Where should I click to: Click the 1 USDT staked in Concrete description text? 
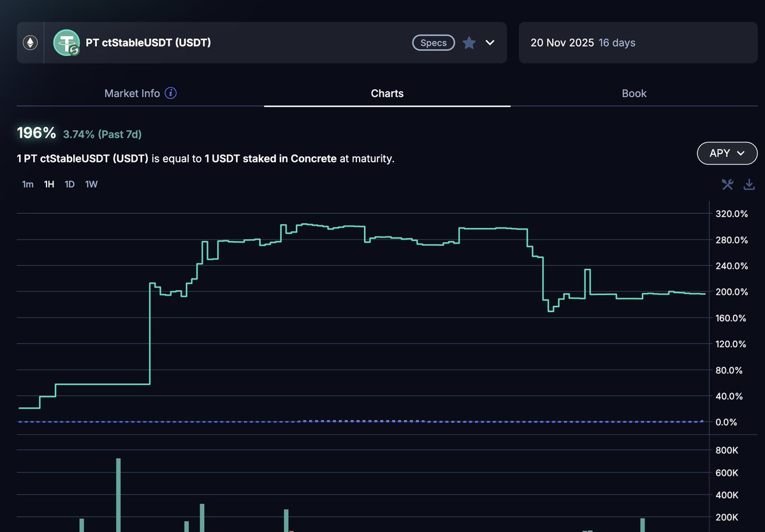(270, 159)
